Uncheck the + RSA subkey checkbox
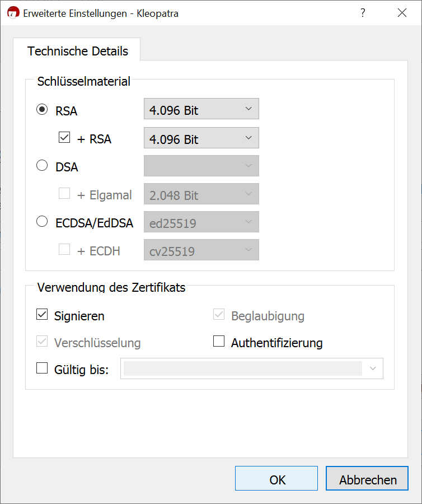The image size is (422, 504). point(64,138)
